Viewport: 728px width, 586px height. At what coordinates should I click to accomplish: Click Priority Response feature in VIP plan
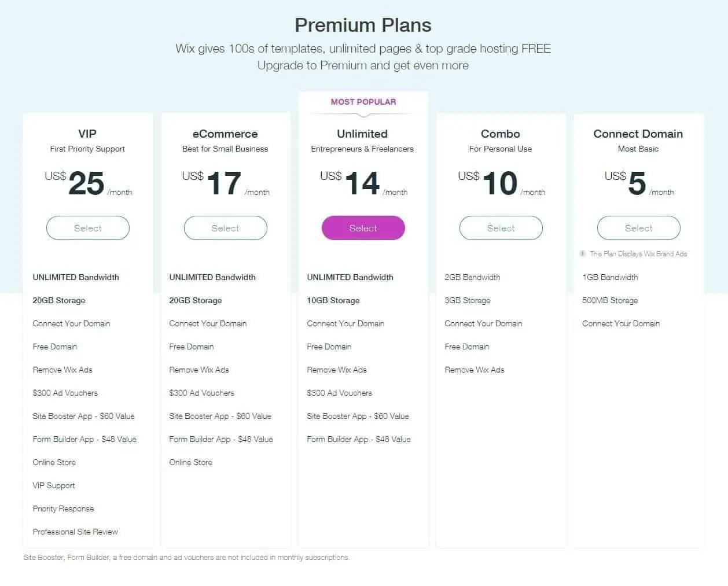tap(63, 508)
